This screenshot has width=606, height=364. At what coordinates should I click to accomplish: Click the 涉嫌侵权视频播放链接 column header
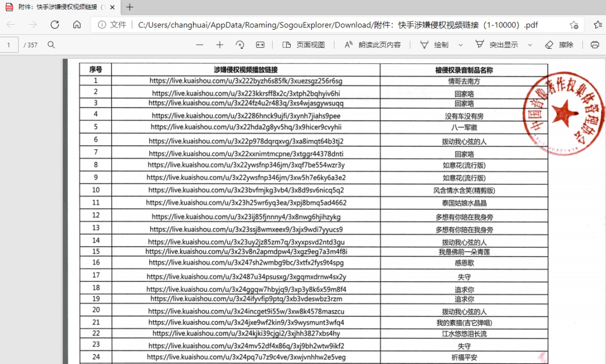246,70
